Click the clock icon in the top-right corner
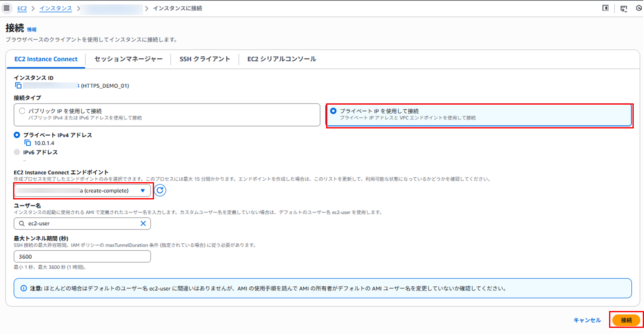This screenshot has width=644, height=334. [x=639, y=8]
